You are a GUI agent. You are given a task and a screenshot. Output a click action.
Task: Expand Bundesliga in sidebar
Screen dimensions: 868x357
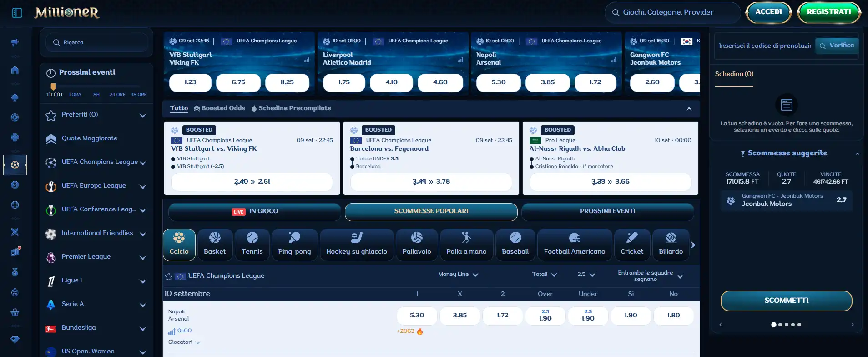143,328
